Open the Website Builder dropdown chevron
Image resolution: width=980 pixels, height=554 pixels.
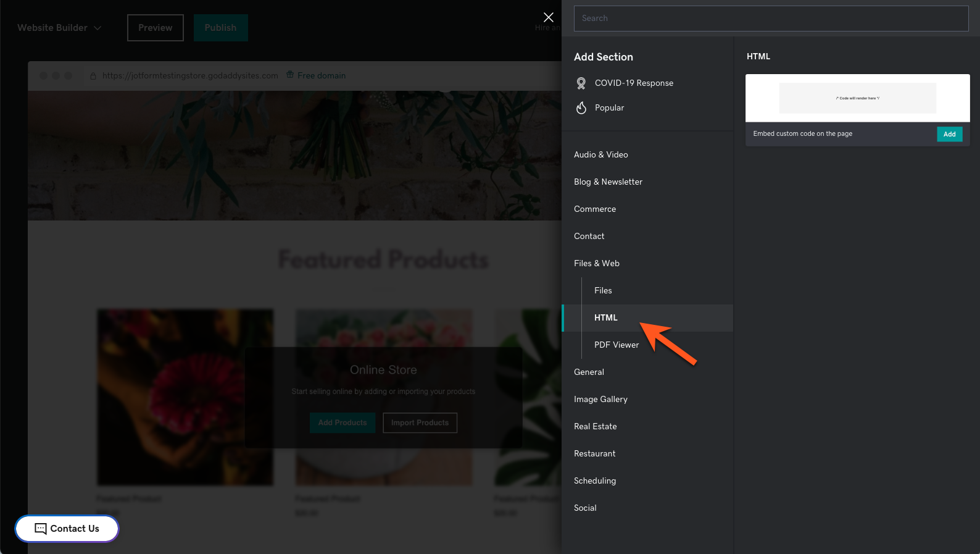(98, 28)
